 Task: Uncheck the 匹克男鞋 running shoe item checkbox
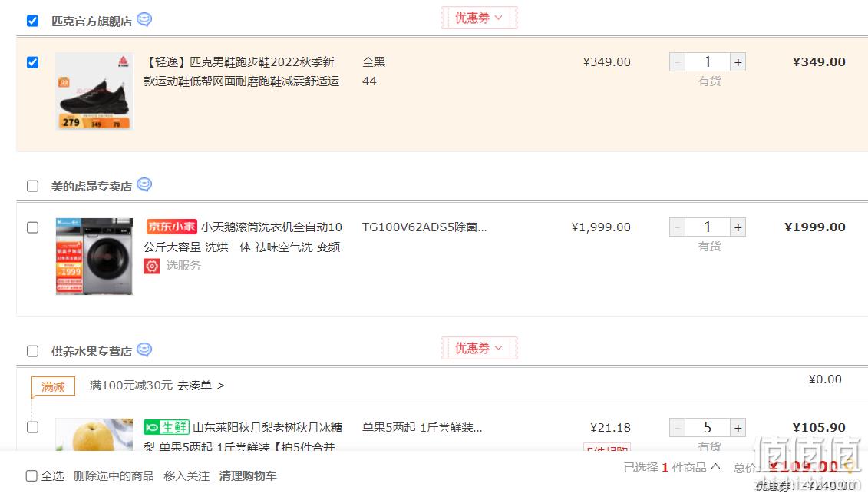click(33, 62)
